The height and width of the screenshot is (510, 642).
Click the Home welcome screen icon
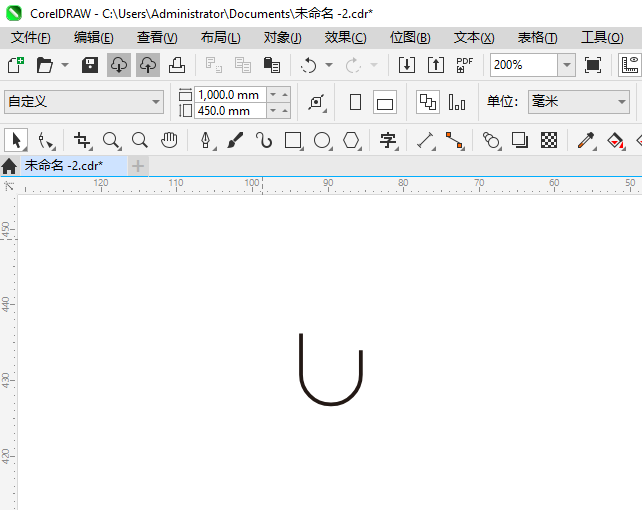point(9,166)
